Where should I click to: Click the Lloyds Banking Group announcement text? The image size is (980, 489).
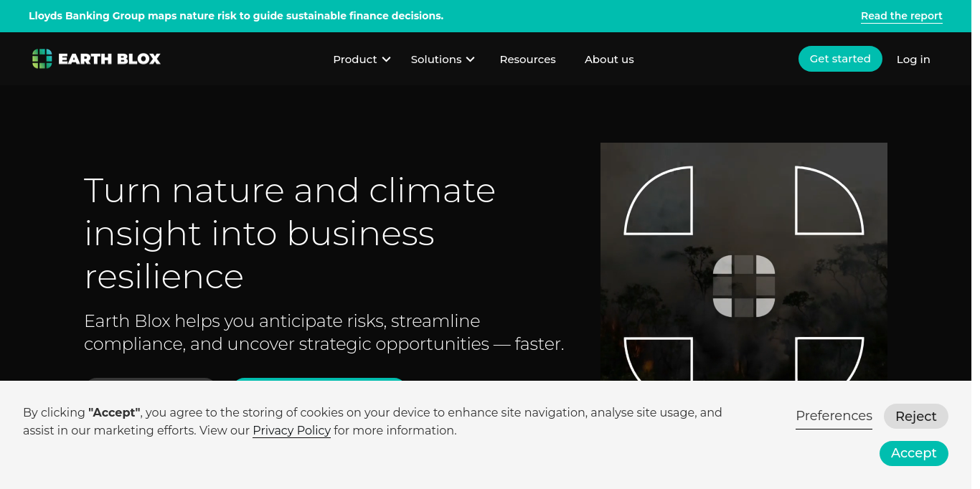click(x=236, y=16)
